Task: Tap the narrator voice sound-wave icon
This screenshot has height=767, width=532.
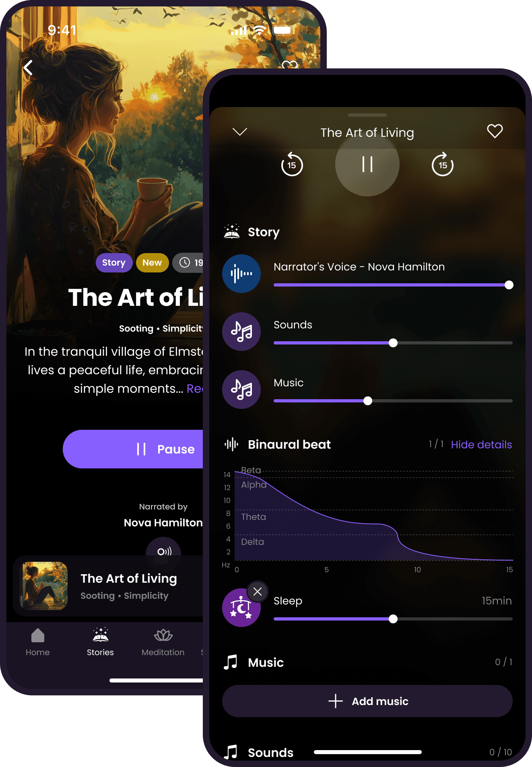Action: 164,551
